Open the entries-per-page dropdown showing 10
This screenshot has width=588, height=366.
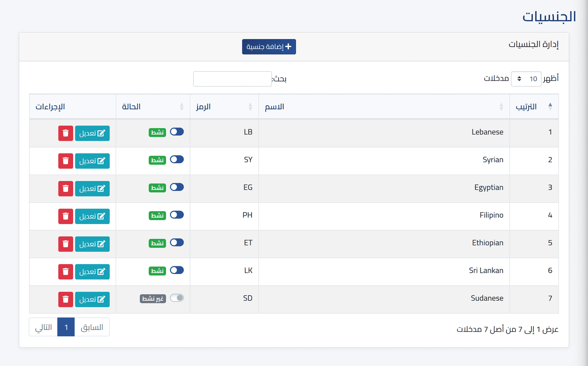coord(526,79)
